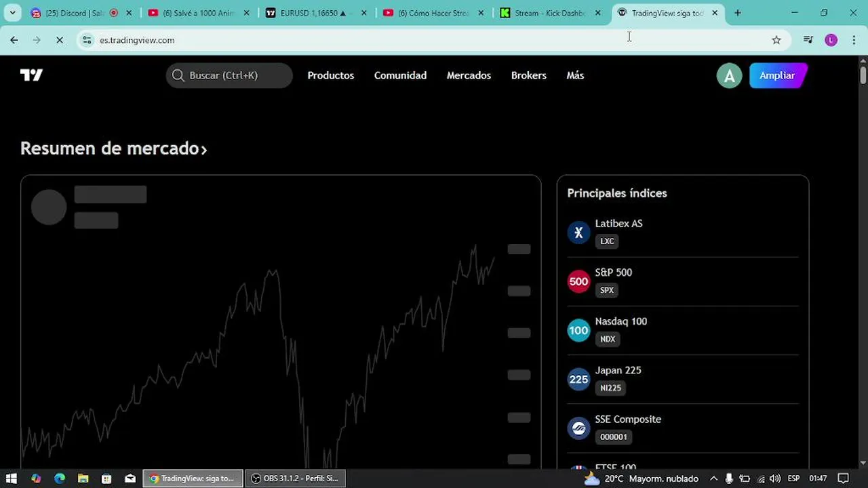Select the Nasdaq 100 teal icon
Viewport: 868px width, 488px height.
[x=578, y=330]
